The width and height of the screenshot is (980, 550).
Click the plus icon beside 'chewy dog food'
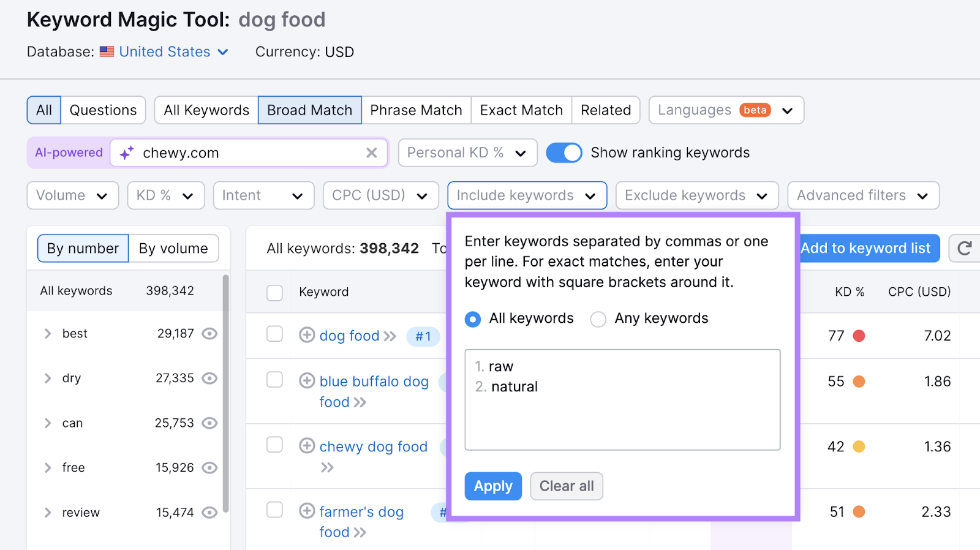(307, 446)
